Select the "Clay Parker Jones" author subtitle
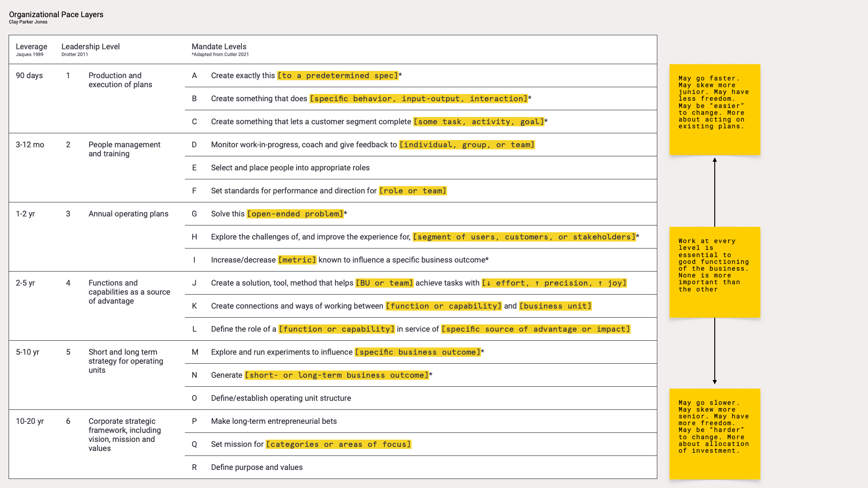868x488 pixels. (x=28, y=22)
